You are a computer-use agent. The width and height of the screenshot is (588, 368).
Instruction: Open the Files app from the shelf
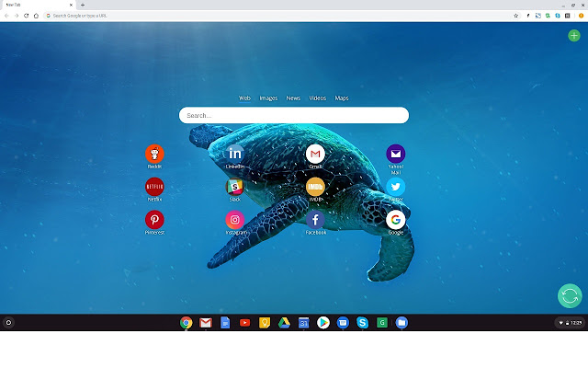(401, 323)
